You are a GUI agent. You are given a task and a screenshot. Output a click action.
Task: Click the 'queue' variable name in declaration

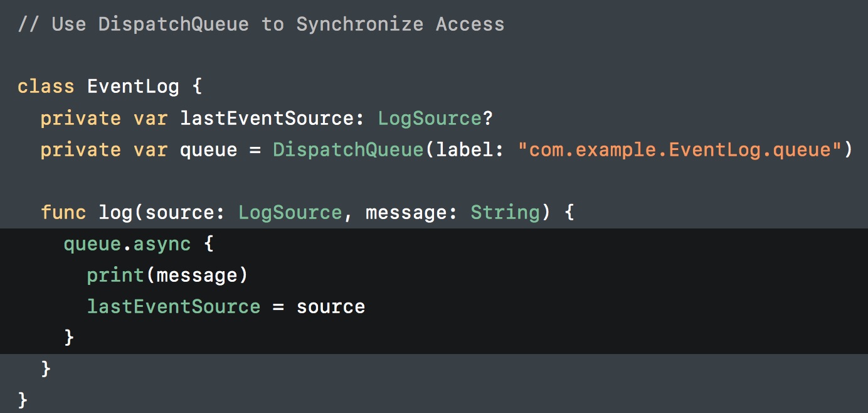tap(209, 151)
